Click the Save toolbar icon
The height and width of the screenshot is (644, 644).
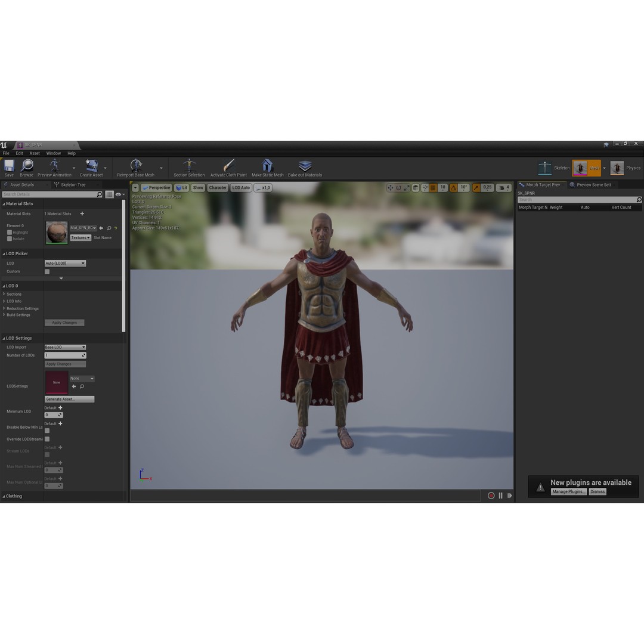coord(9,166)
